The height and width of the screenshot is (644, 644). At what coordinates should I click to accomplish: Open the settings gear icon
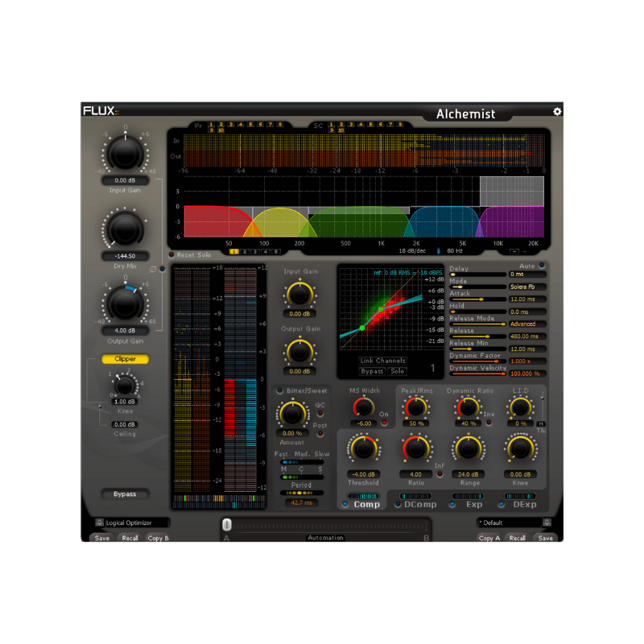coord(557,113)
